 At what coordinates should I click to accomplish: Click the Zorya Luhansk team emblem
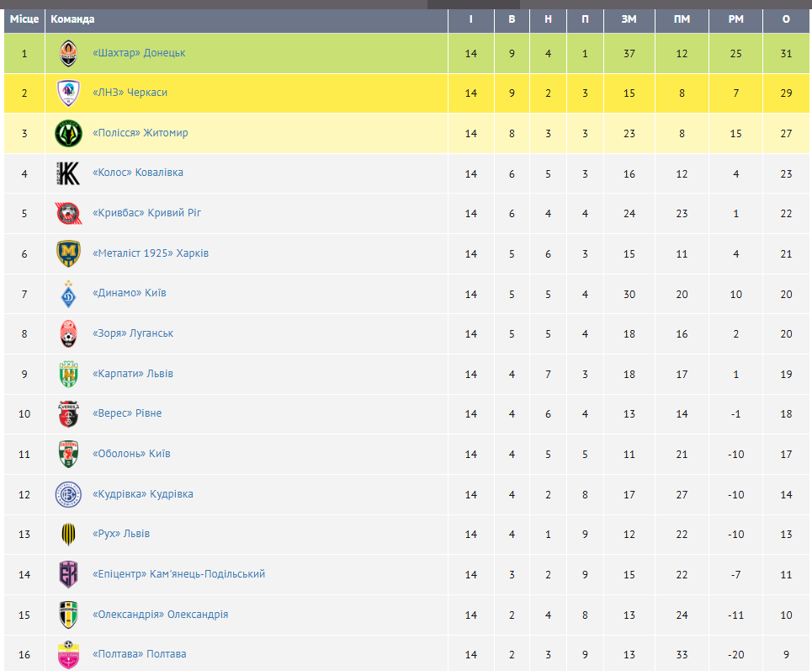[68, 334]
